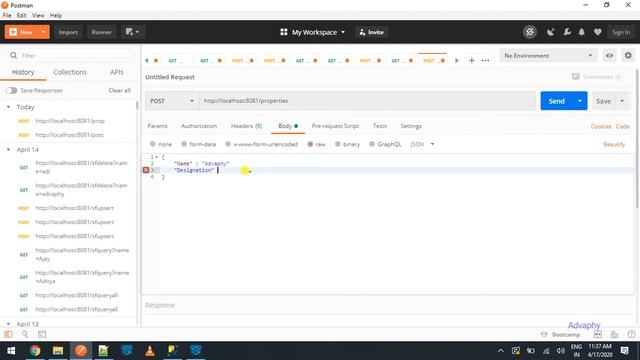Open the Windows Start menu
Screen dimensions: 640x360
tap(11, 351)
